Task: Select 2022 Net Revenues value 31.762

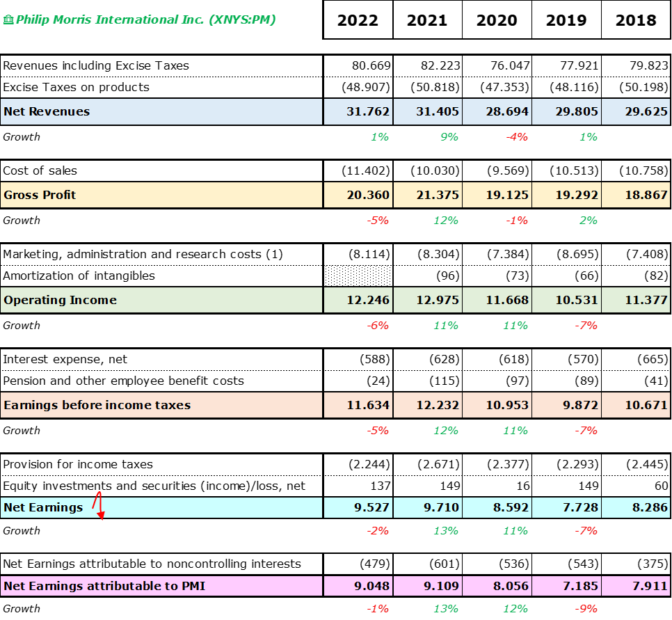Action: [368, 111]
